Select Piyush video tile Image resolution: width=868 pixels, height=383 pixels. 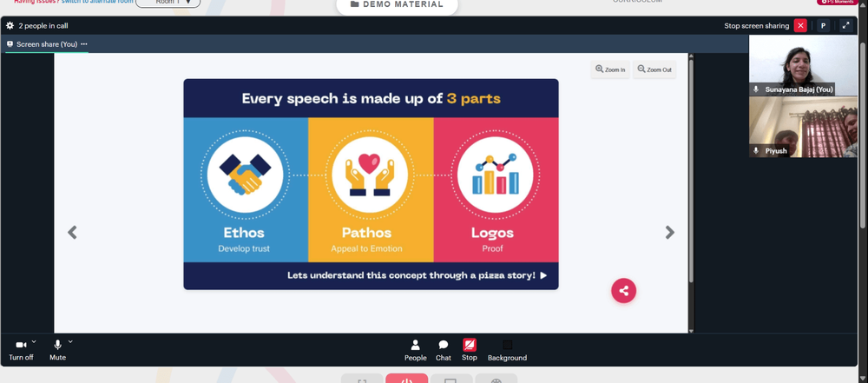coord(803,127)
